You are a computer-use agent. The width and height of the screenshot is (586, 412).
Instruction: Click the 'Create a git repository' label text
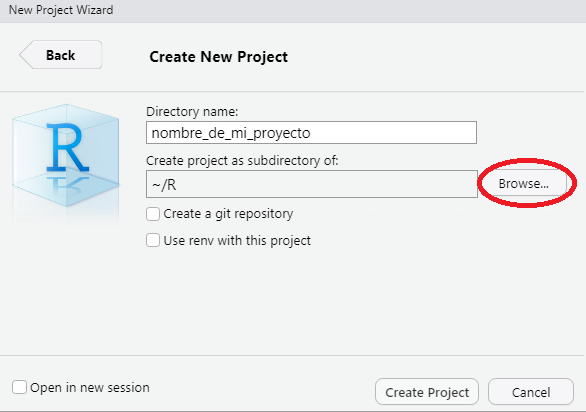tap(228, 214)
